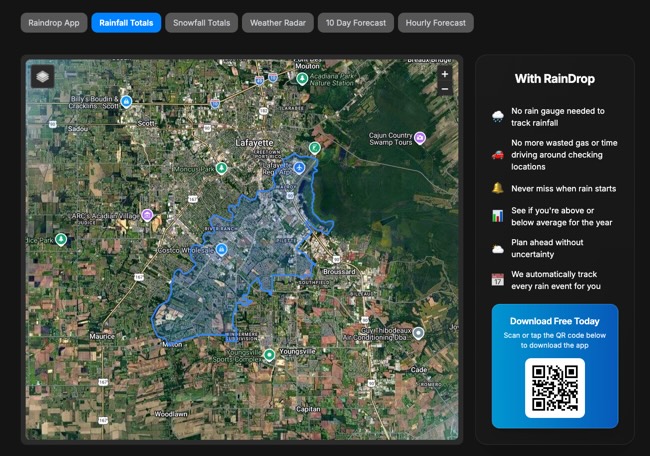Screen dimensions: 650x456
Task: Click the bar chart feature icon
Action: pyautogui.click(x=498, y=216)
